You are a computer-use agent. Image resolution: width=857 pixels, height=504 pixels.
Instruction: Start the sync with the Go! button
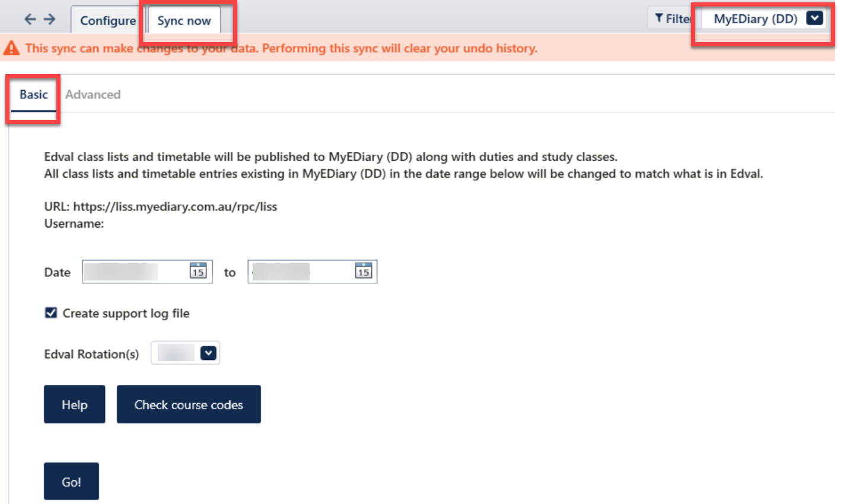tap(71, 481)
